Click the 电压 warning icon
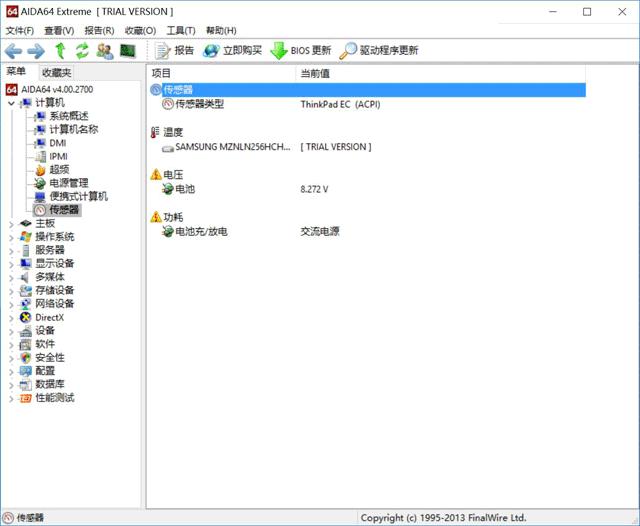 pyautogui.click(x=156, y=175)
